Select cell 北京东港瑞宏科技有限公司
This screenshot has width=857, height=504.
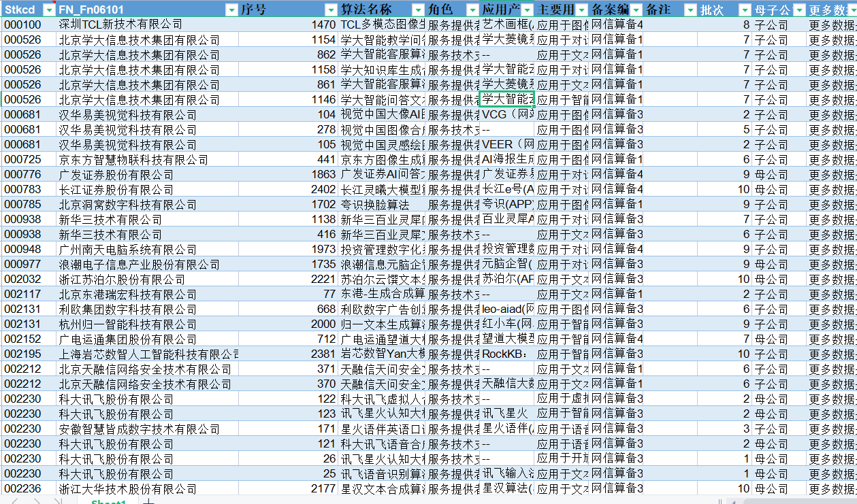148,294
